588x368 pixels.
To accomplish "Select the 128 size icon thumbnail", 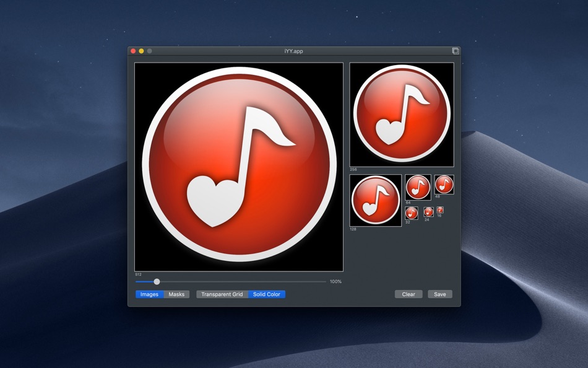I will pyautogui.click(x=375, y=200).
